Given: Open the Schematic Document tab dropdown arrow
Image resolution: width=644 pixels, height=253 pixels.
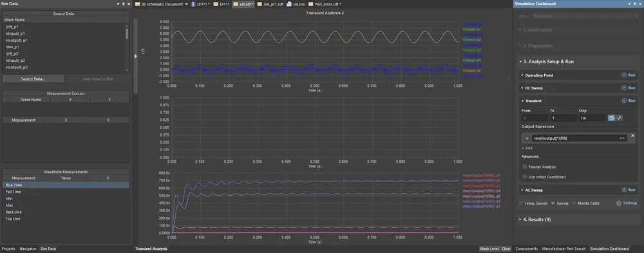Looking at the screenshot, I should point(187,4).
